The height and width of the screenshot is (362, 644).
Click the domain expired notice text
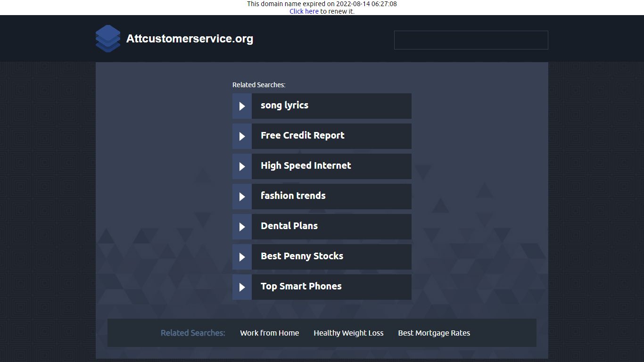(x=322, y=4)
